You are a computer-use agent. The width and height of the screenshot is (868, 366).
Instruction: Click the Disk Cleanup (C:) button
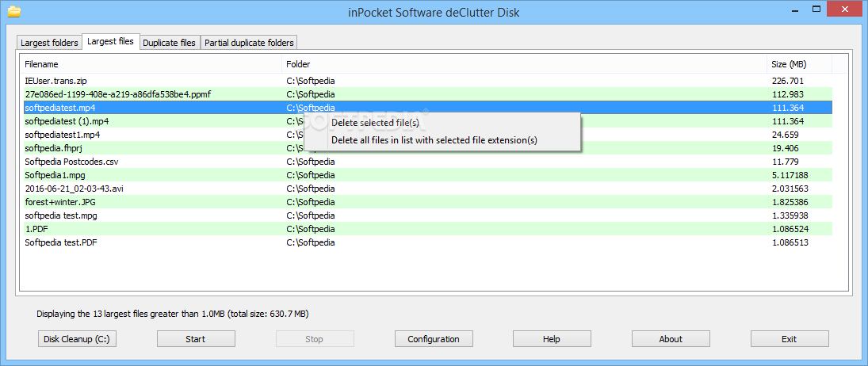tap(77, 339)
